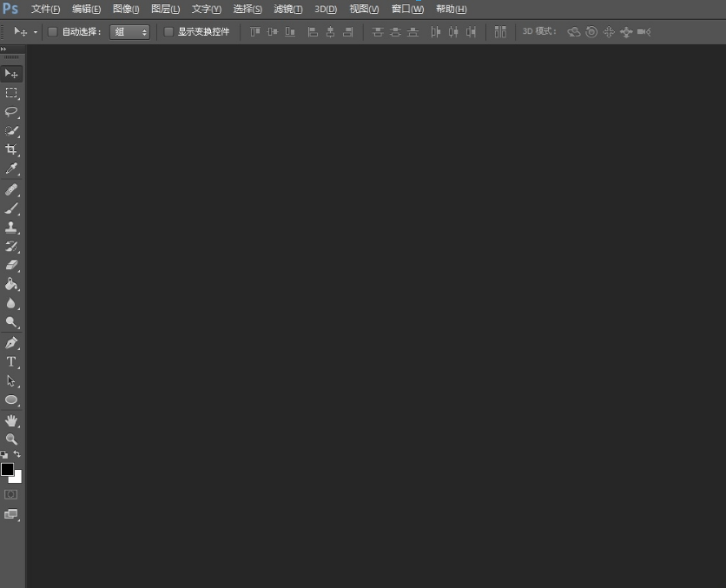Toggle Quick Mask mode button
The width and height of the screenshot is (726, 588).
click(x=11, y=494)
